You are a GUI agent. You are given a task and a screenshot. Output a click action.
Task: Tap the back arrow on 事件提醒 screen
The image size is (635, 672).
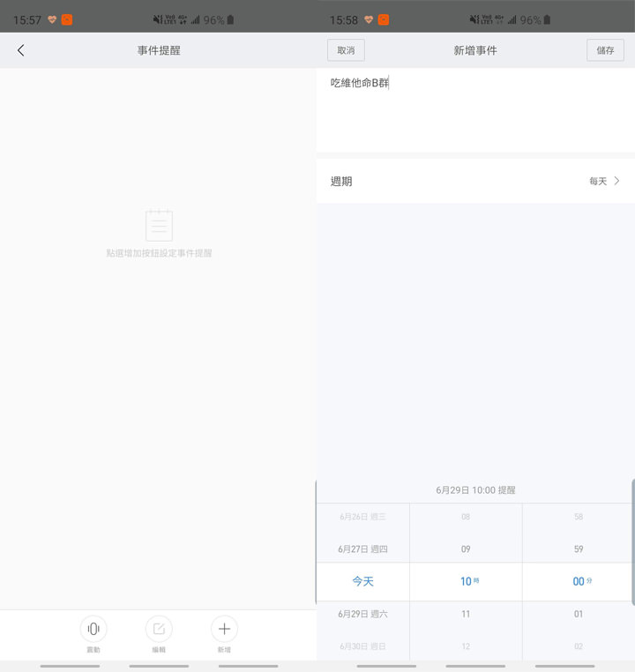click(x=21, y=50)
